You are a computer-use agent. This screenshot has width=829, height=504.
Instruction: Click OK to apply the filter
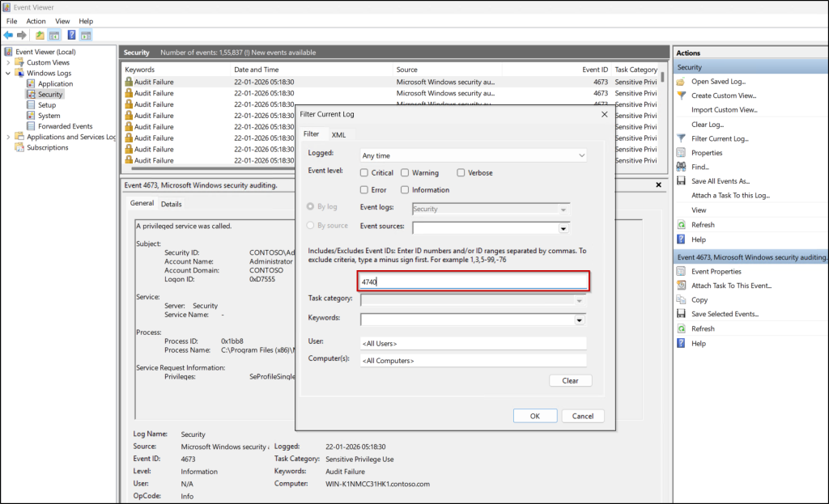click(534, 415)
